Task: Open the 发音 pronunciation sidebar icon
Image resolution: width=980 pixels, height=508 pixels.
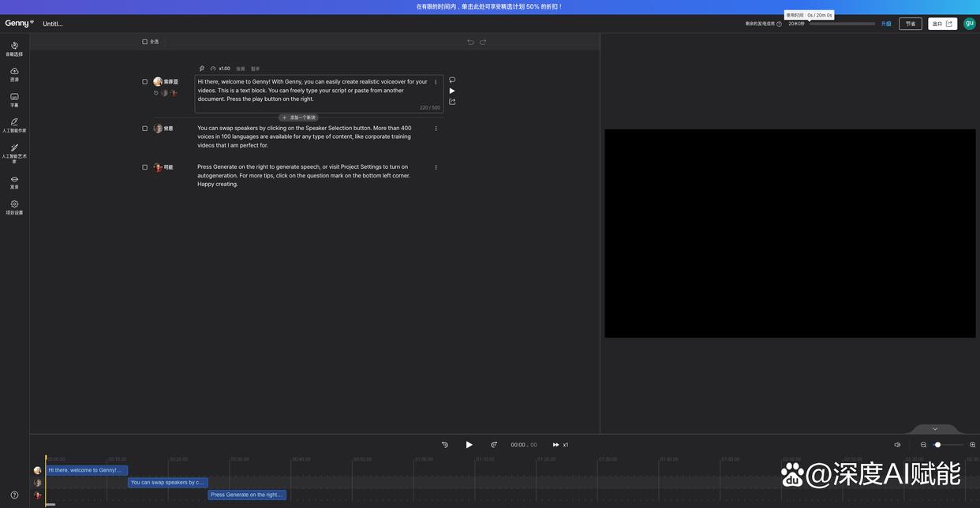Action: click(14, 182)
